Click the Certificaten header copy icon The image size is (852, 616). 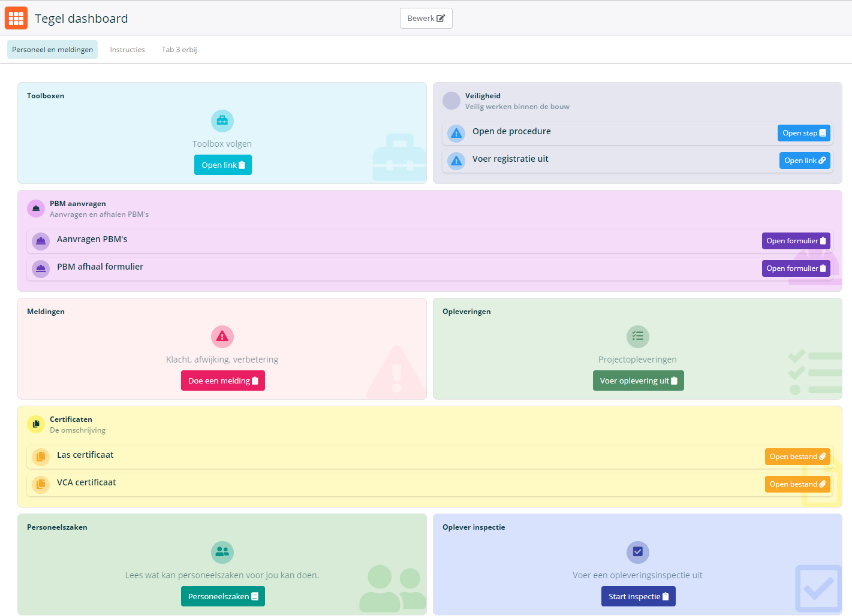(36, 424)
